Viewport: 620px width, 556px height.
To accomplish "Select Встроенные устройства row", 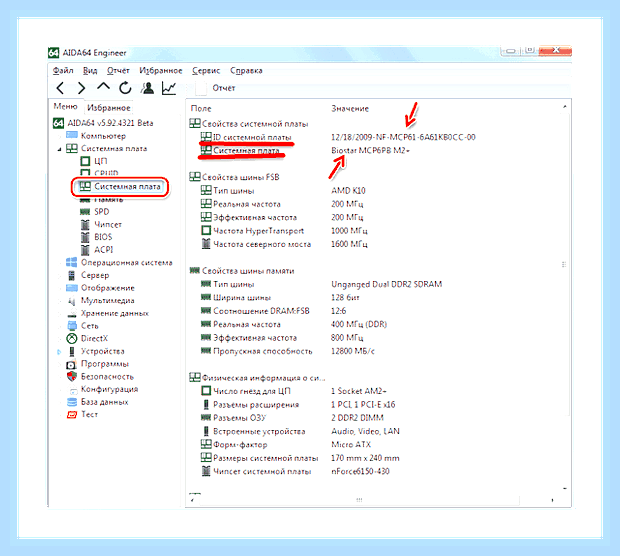I will (300, 431).
